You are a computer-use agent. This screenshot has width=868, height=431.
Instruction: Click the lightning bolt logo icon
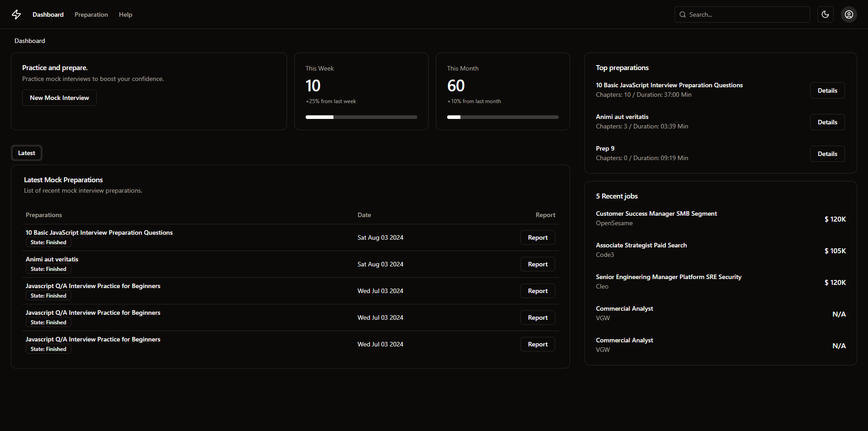[x=16, y=14]
